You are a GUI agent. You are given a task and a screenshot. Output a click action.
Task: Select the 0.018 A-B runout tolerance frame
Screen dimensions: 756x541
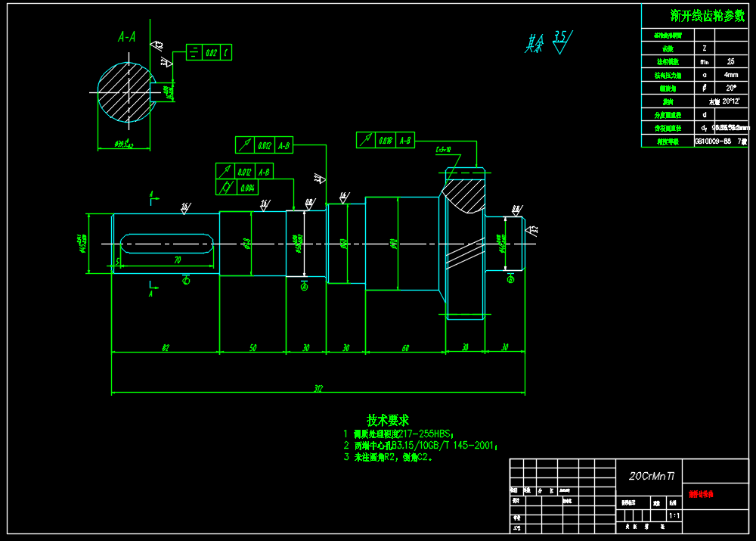[x=386, y=141]
